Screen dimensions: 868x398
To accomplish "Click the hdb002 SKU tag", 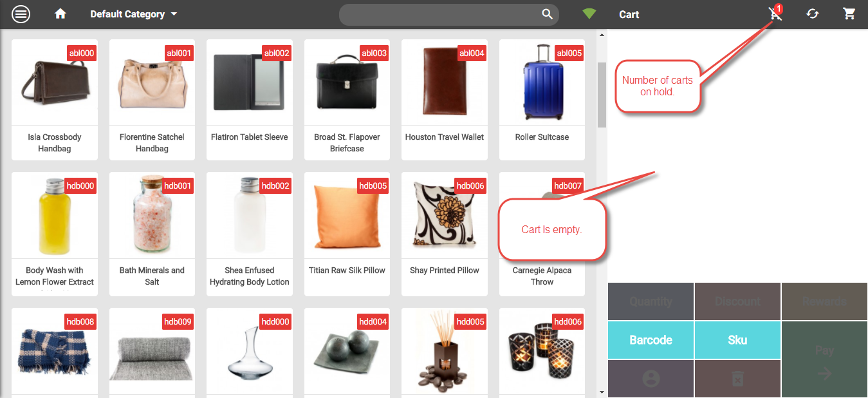I will pos(275,185).
